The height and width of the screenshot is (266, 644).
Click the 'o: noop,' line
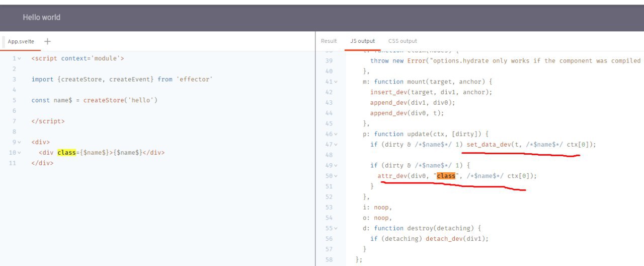point(377,218)
